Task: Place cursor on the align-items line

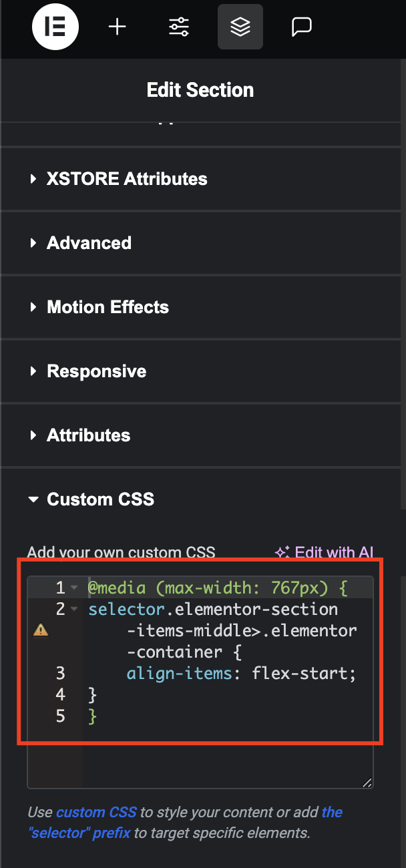Action: pyautogui.click(x=241, y=674)
